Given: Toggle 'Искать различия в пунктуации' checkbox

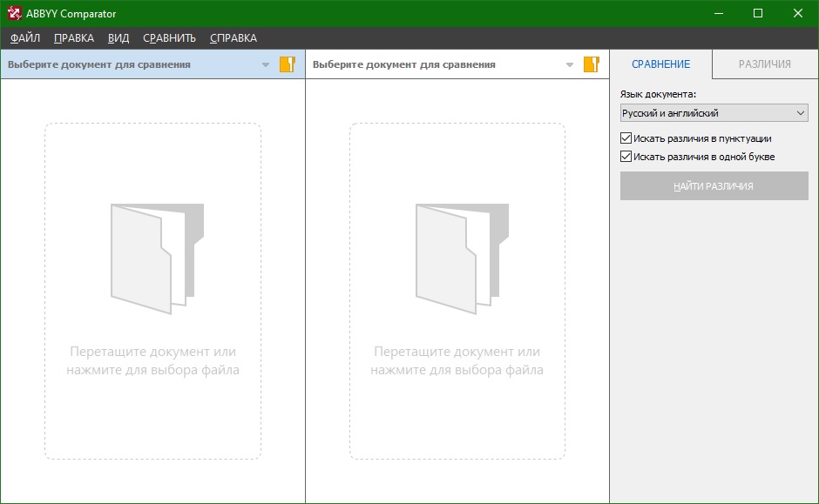Looking at the screenshot, I should [626, 138].
